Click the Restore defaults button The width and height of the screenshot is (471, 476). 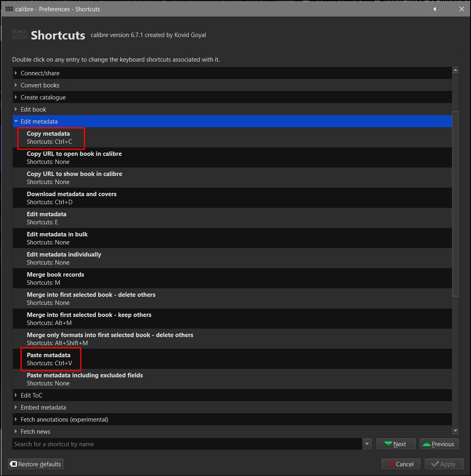coord(35,464)
